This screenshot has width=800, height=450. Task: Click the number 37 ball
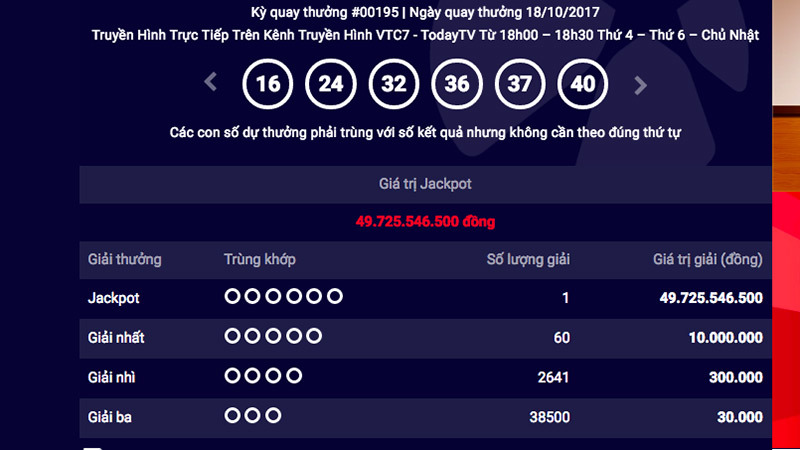tap(519, 84)
